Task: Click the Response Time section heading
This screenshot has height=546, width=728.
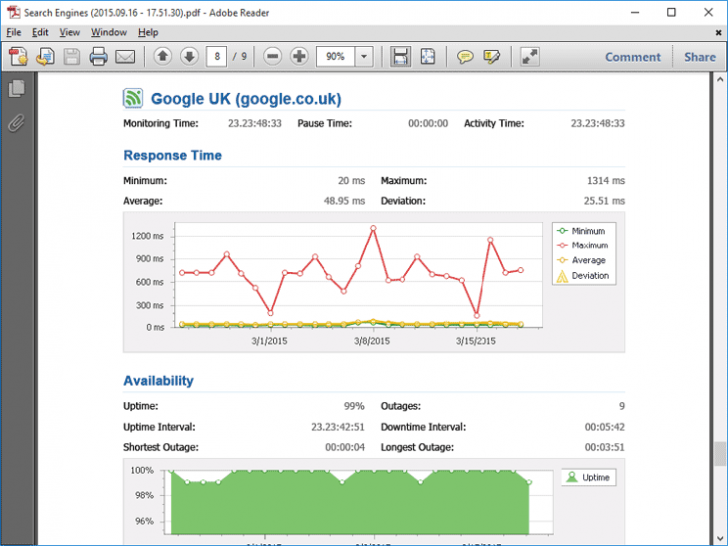Action: point(173,156)
